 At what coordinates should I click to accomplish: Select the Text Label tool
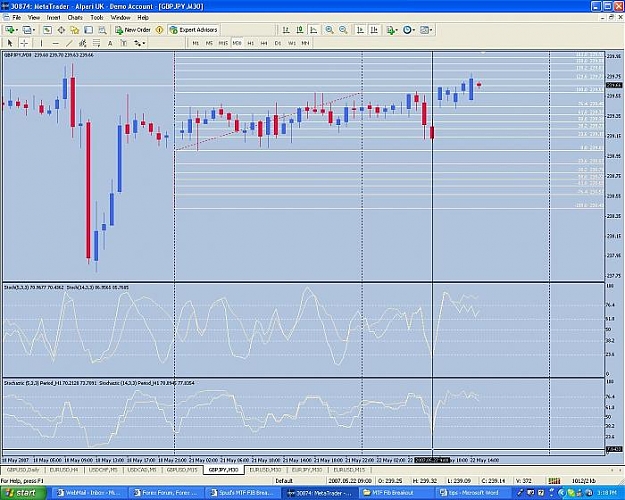pyautogui.click(x=124, y=43)
